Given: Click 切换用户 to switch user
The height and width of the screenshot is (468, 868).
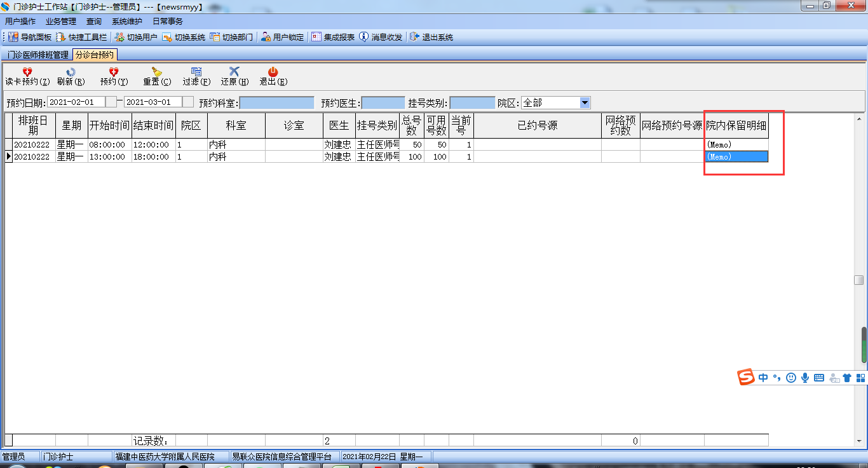Looking at the screenshot, I should point(135,38).
